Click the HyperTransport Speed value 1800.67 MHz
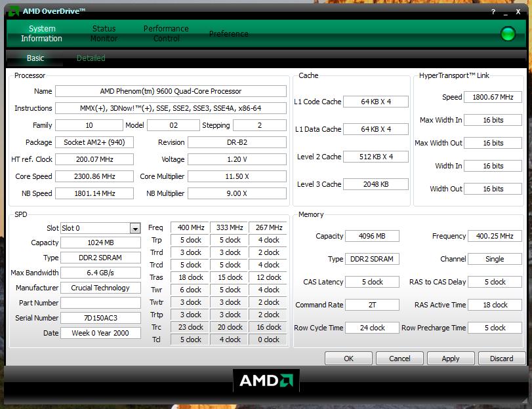 click(493, 97)
